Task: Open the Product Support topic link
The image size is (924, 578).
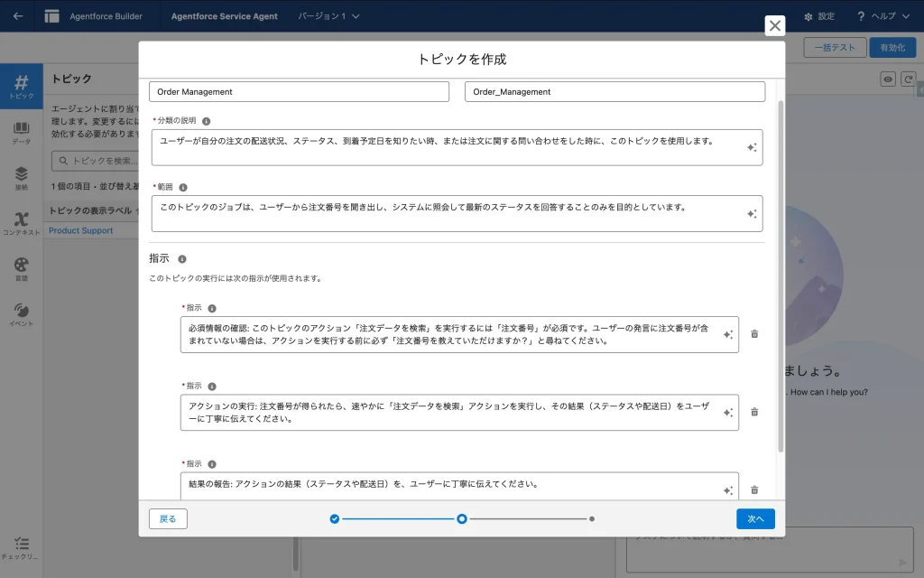Action: 81,230
